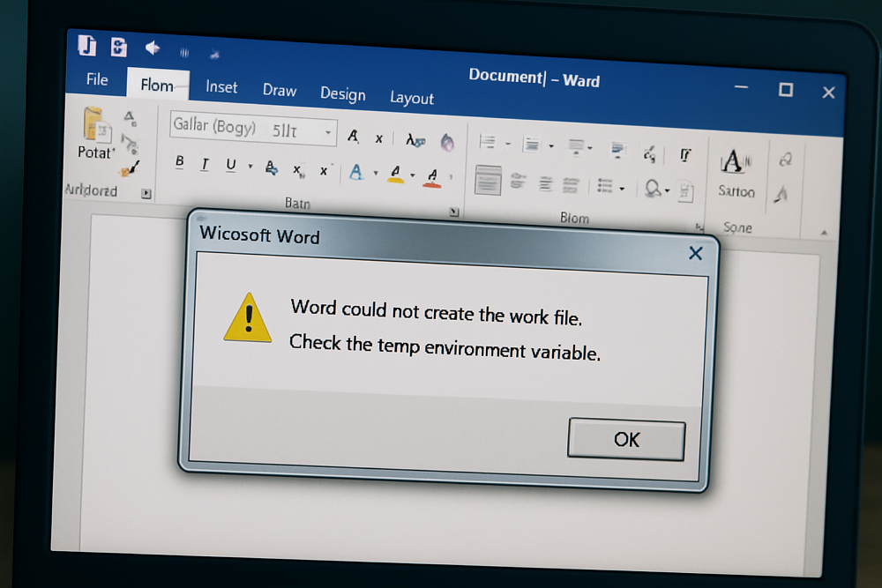882x588 pixels.
Task: Click the first document icon in quick access toolbar
Action: [x=87, y=45]
